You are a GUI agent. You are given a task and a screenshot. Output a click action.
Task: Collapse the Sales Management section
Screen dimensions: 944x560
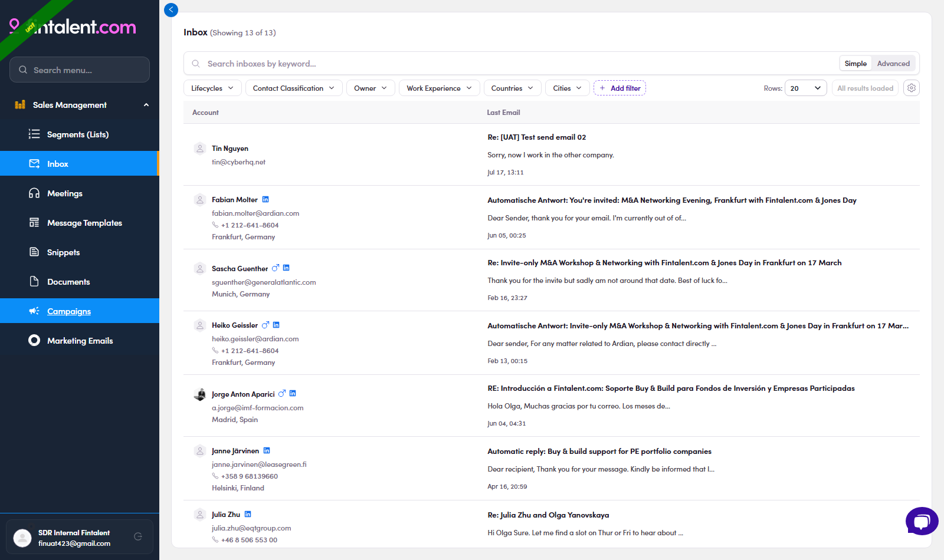click(146, 105)
